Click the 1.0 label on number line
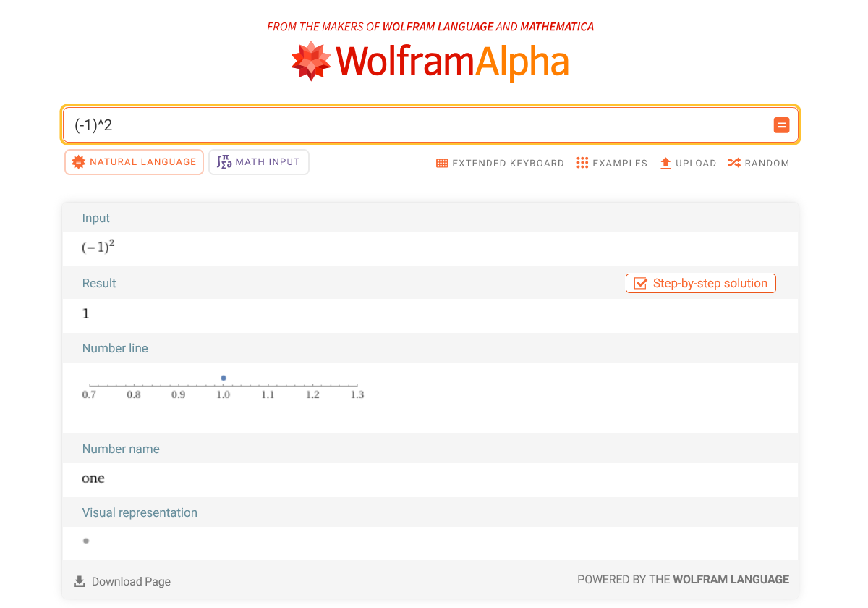 pos(223,394)
